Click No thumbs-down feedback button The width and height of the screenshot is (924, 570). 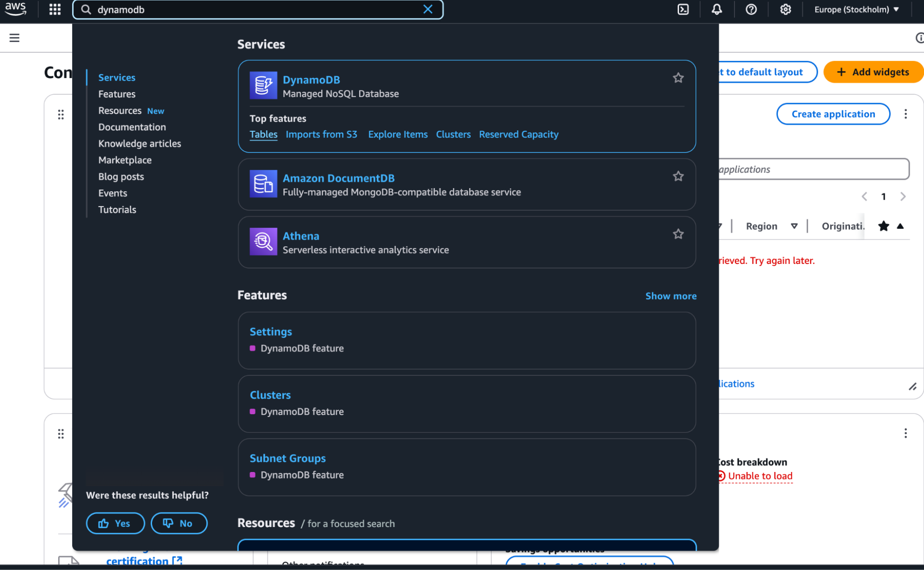pyautogui.click(x=179, y=523)
